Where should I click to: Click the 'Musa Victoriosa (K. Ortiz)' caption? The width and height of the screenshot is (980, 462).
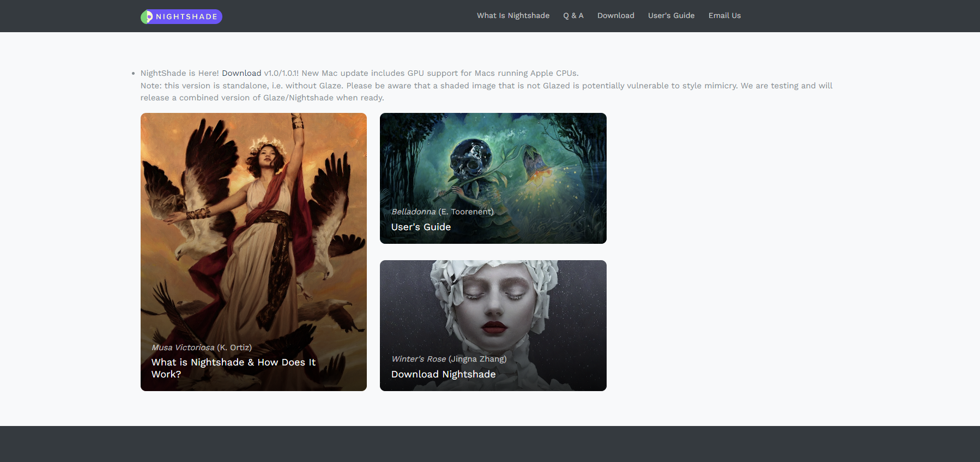(x=202, y=347)
